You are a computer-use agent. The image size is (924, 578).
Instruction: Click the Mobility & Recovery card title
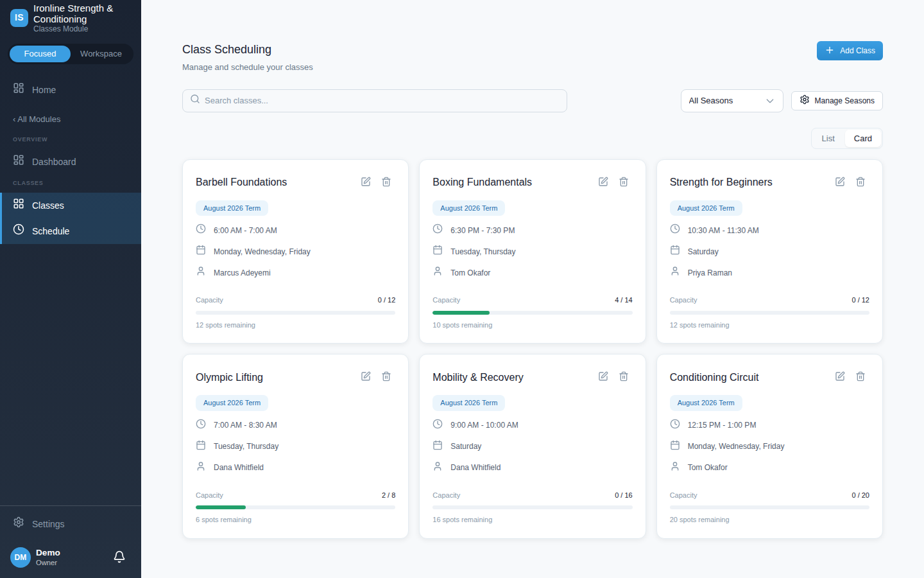pos(478,378)
